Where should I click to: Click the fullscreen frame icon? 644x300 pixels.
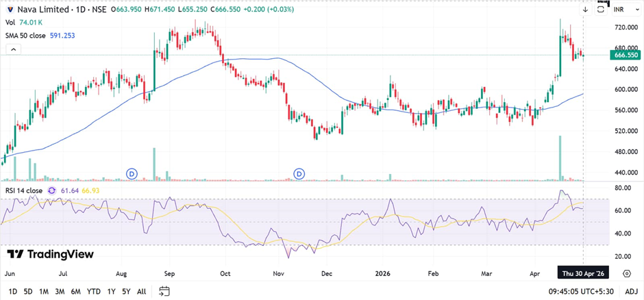(603, 8)
